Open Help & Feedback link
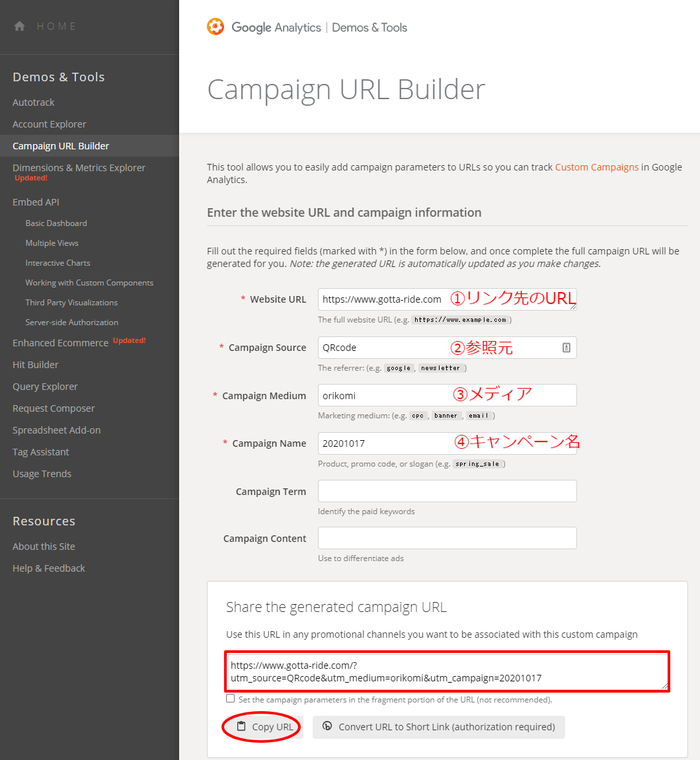700x760 pixels. 48,568
